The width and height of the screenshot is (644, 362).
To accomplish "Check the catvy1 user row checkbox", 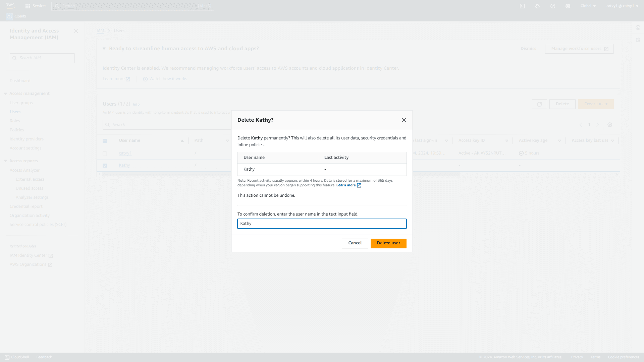I will [105, 154].
